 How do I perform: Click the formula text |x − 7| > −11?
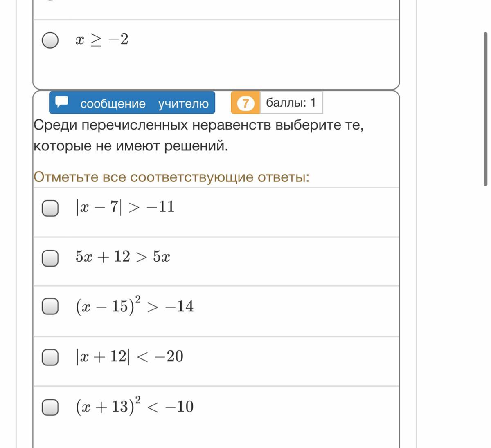(x=125, y=207)
